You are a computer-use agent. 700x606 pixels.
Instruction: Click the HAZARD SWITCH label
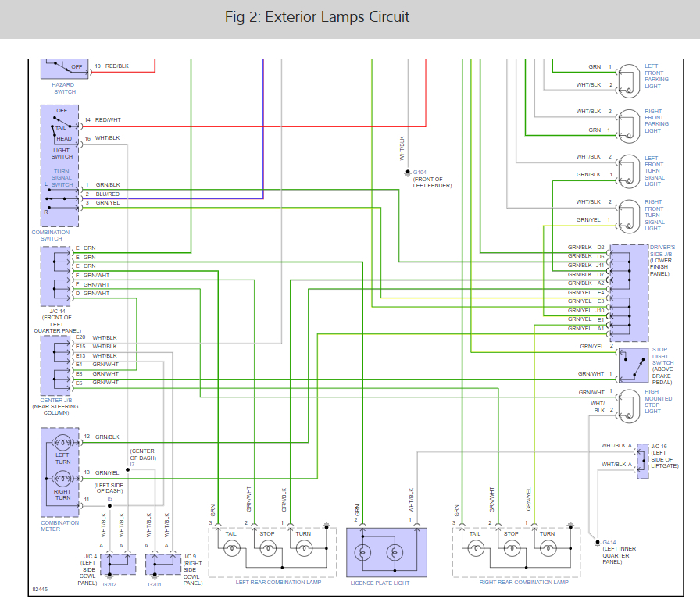click(64, 88)
